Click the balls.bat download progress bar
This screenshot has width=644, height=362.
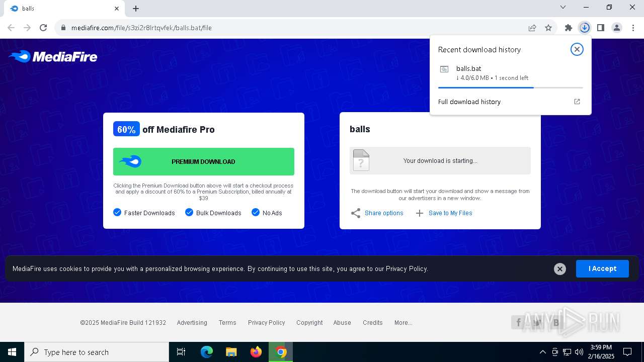[x=511, y=87]
